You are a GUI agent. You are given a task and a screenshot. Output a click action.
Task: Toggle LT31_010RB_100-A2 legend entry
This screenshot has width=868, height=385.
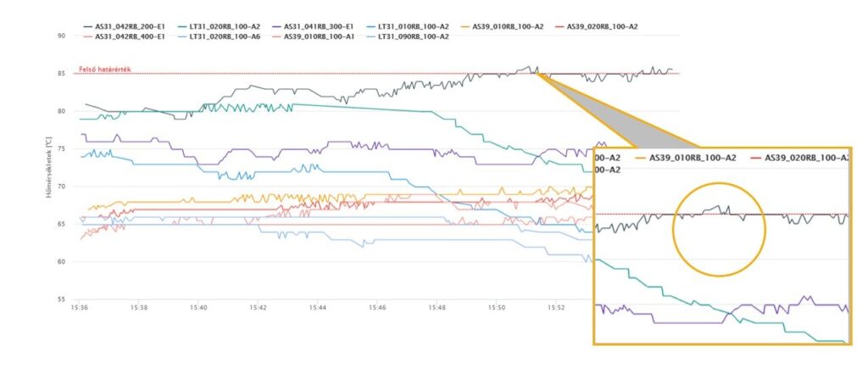pyautogui.click(x=407, y=26)
